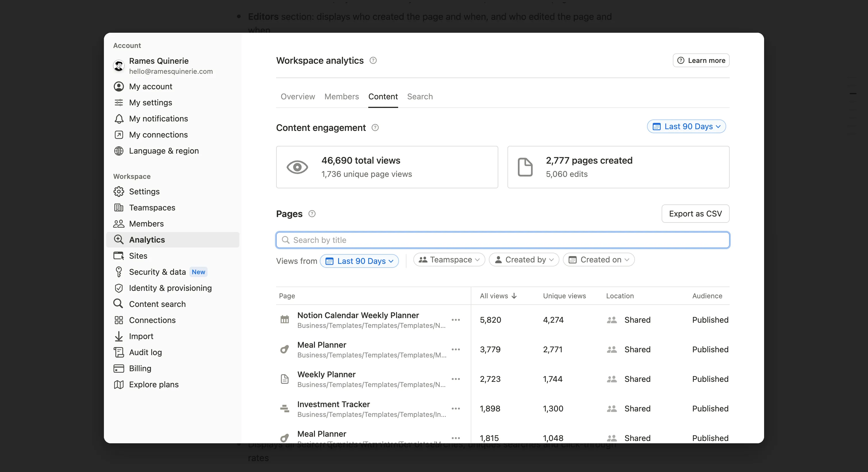Open more options for Notion Calendar Weekly Planner

click(x=456, y=320)
